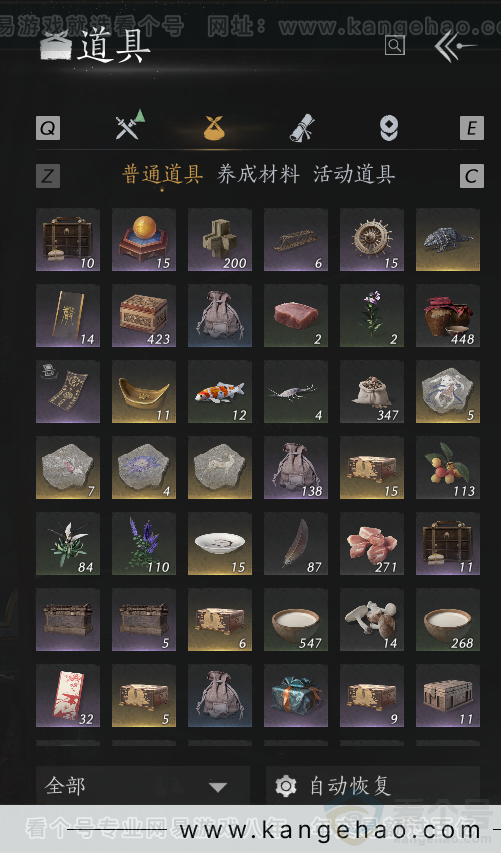Select the golden pouch items category
Image resolution: width=501 pixels, height=854 pixels.
coord(214,128)
